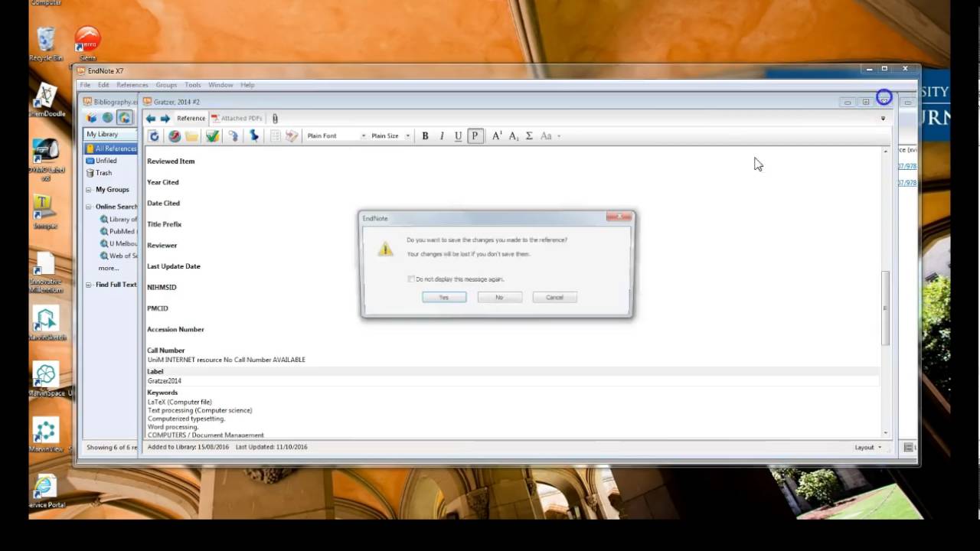The image size is (980, 551).
Task: Click the refresh reference toolbar icon
Action: pyautogui.click(x=154, y=136)
